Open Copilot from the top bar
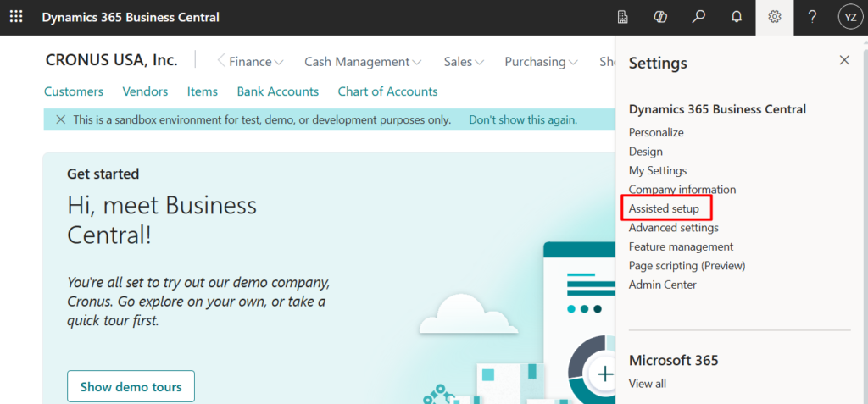868x404 pixels. 660,17
